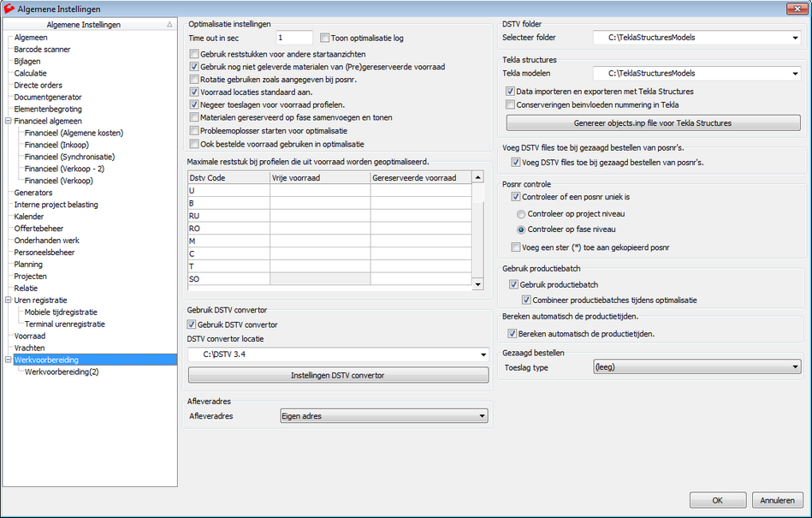Open Offertebeheer settings in tree
The width and height of the screenshot is (812, 518).
39,229
